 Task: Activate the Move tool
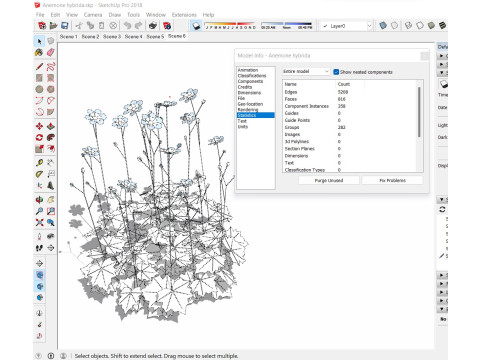click(39, 126)
